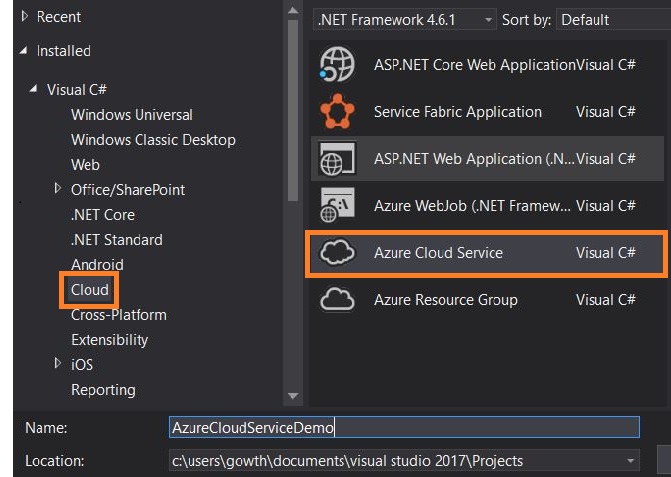Click the Azure Cloud Service cloud icon
The width and height of the screenshot is (671, 477).
click(336, 253)
